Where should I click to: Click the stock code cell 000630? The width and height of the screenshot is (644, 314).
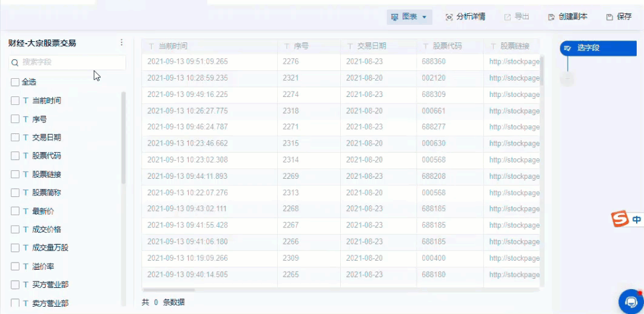point(450,144)
